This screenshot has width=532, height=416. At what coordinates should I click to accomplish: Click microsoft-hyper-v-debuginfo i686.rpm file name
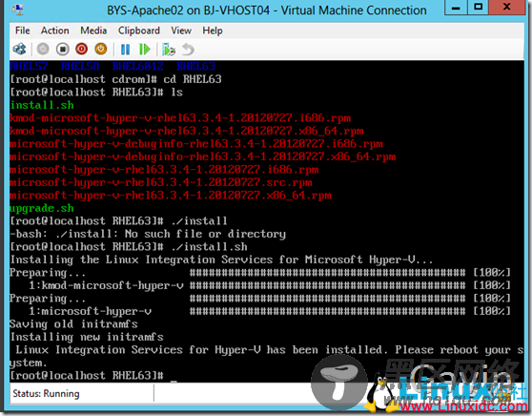tap(196, 144)
